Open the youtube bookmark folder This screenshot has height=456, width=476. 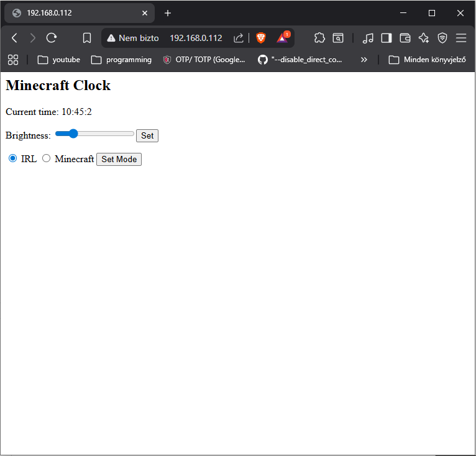(x=59, y=60)
